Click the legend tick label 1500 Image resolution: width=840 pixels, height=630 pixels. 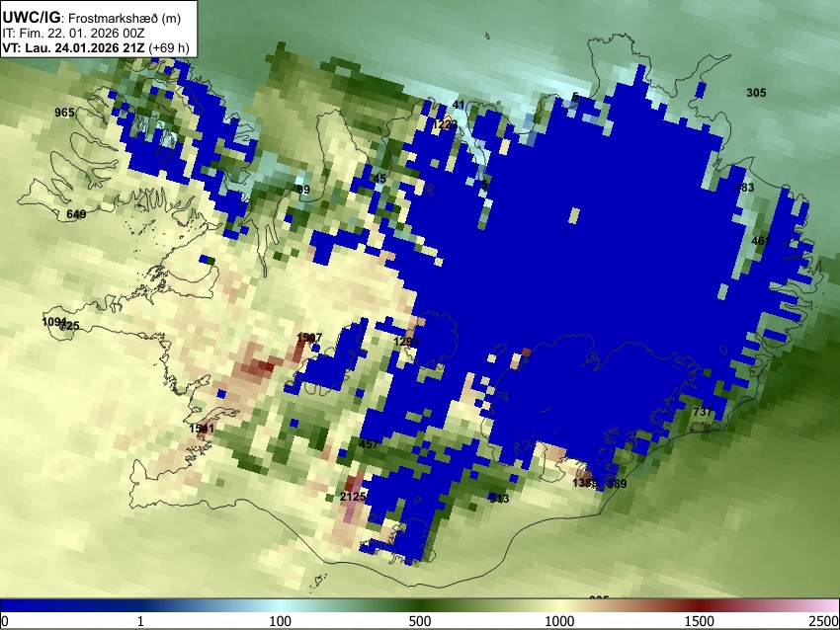click(700, 621)
